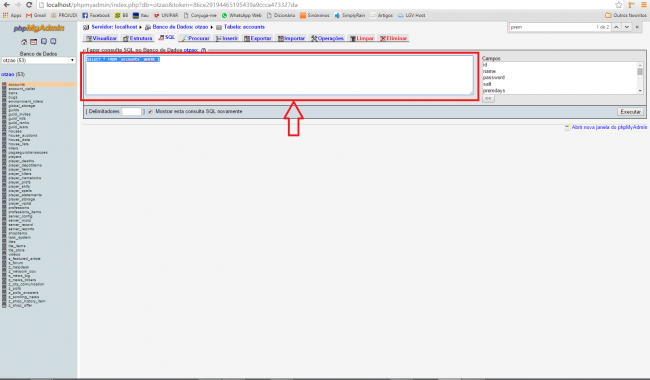The height and width of the screenshot is (380, 650).
Task: Open the Procurar tab
Action: click(x=196, y=38)
